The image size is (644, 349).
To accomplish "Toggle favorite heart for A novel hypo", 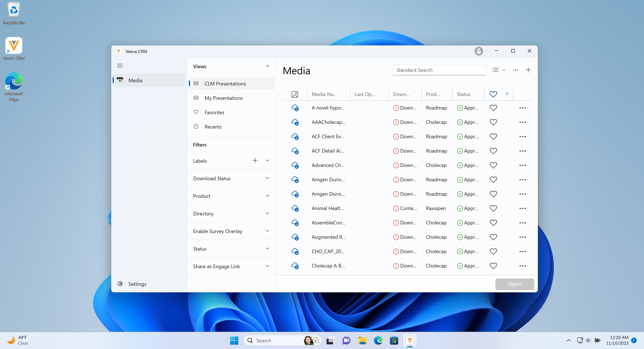I will tap(493, 108).
